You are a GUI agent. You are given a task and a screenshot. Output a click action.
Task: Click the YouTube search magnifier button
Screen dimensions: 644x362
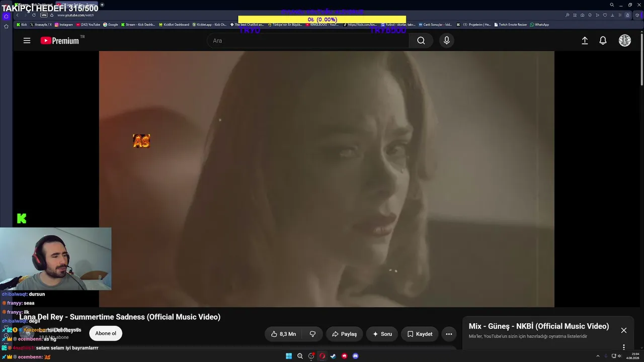click(421, 41)
